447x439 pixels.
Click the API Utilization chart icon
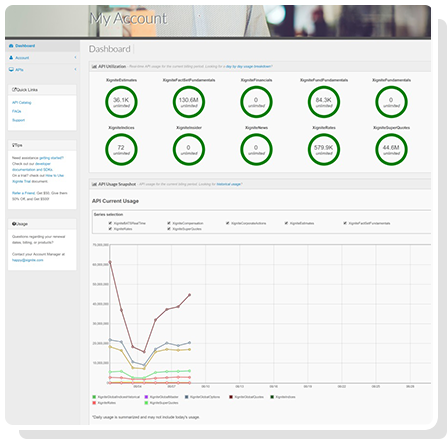pos(94,66)
